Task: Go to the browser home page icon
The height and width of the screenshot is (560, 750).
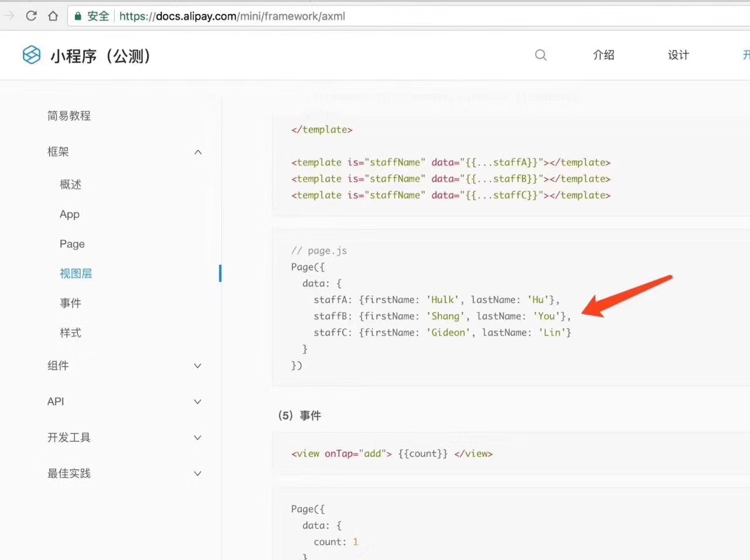Action: pyautogui.click(x=53, y=16)
